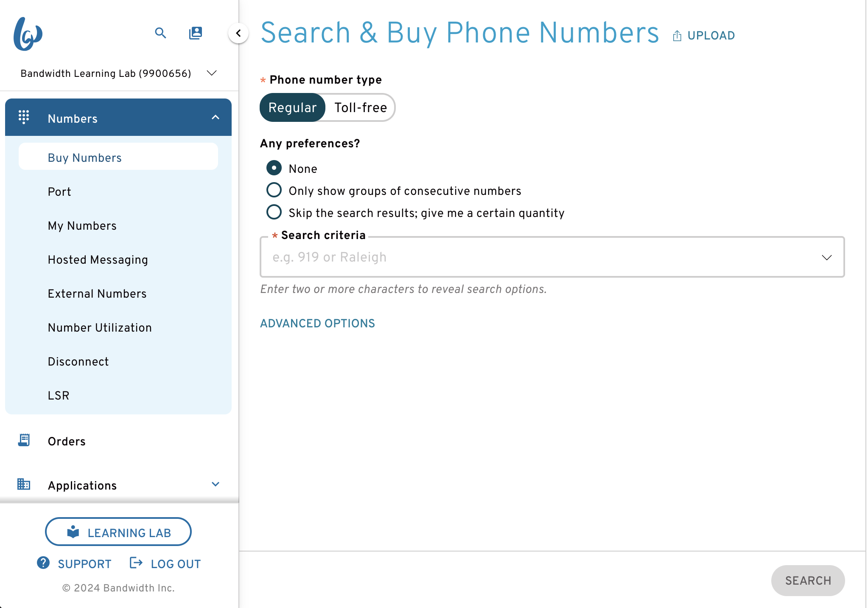The image size is (868, 608).
Task: Click the Orders receipt icon
Action: tap(24, 440)
